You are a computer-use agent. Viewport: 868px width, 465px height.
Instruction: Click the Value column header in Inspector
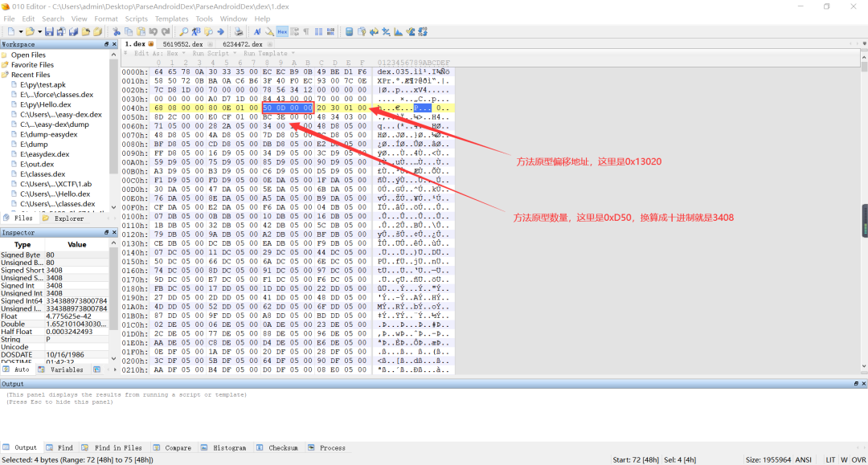point(77,244)
